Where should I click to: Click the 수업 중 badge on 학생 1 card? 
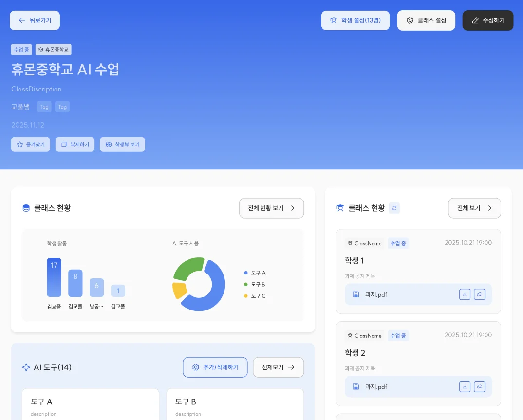click(x=398, y=243)
